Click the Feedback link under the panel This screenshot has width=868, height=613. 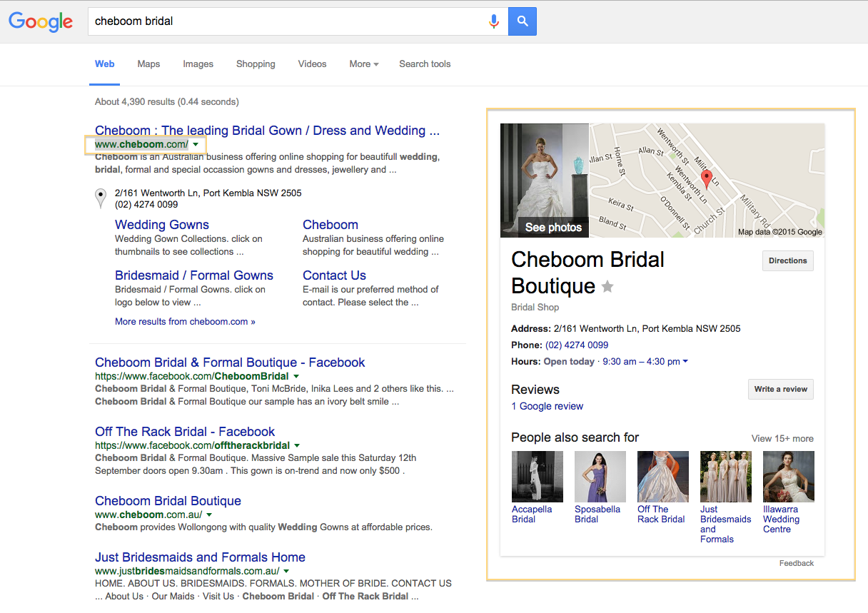click(x=797, y=564)
